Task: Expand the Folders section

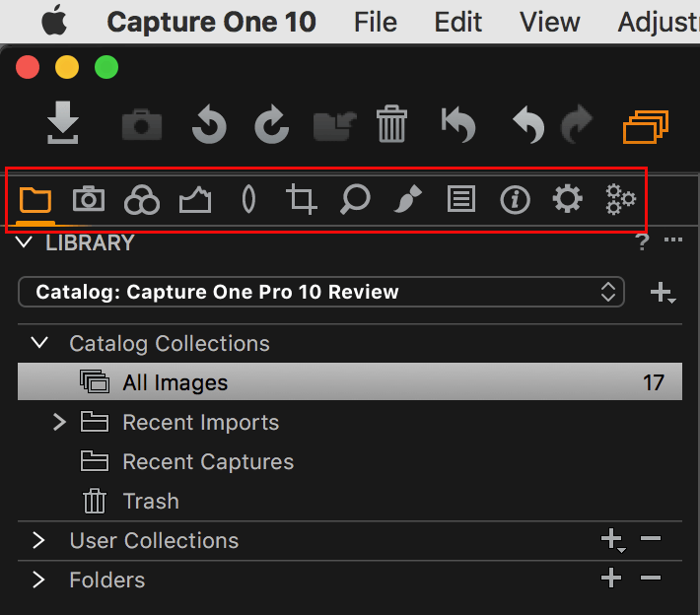Action: click(38, 580)
